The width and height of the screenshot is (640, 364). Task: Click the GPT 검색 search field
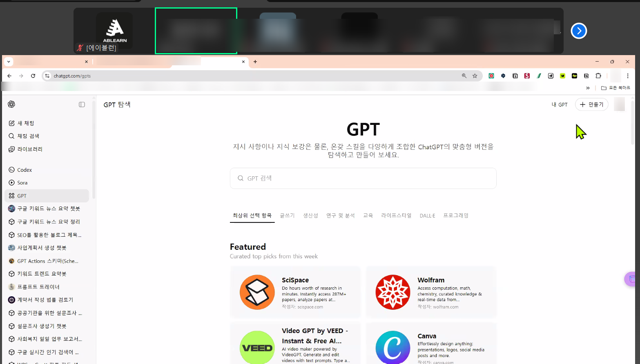[363, 178]
